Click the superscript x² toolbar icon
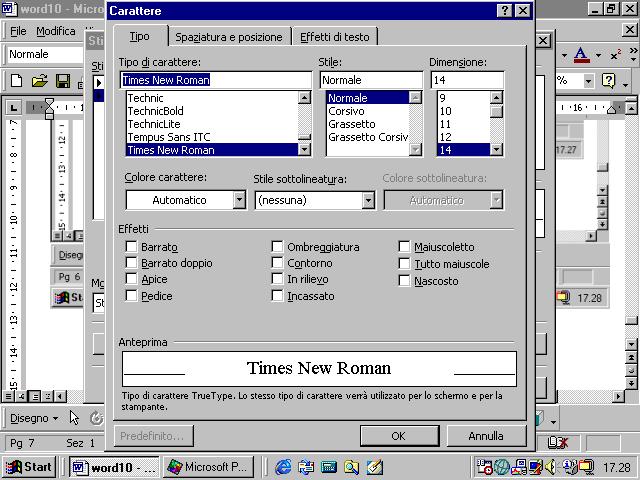Screen dimensions: 640x480 616,55
